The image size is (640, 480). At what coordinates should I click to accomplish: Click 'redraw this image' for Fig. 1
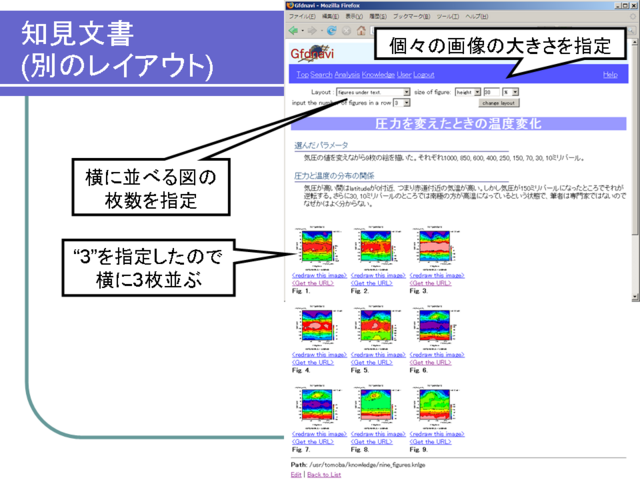click(320, 275)
